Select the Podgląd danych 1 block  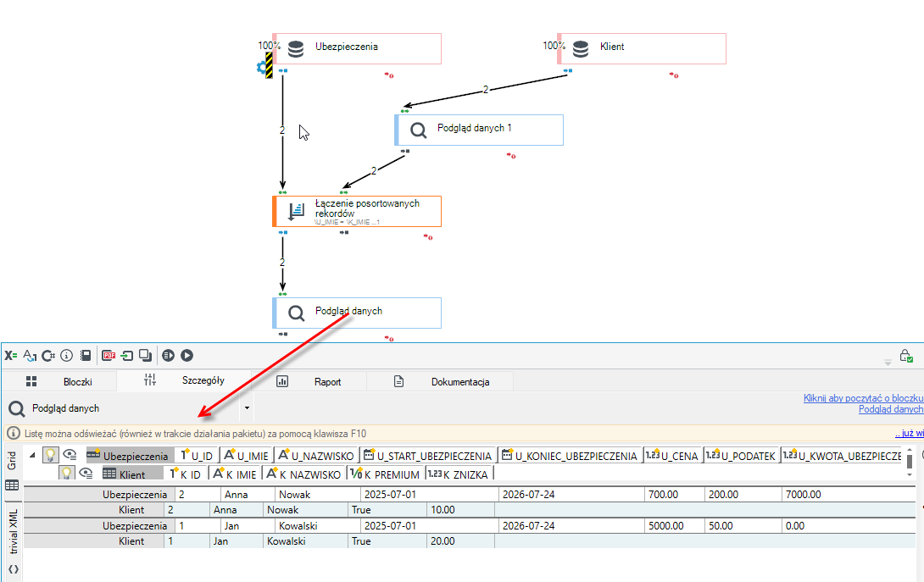coord(479,130)
